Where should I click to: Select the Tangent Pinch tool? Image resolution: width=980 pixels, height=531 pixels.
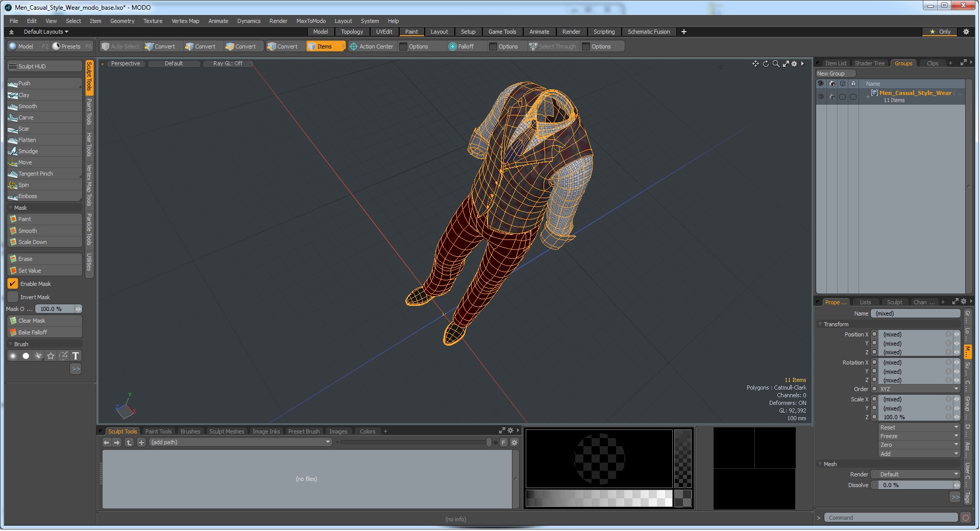pos(44,174)
